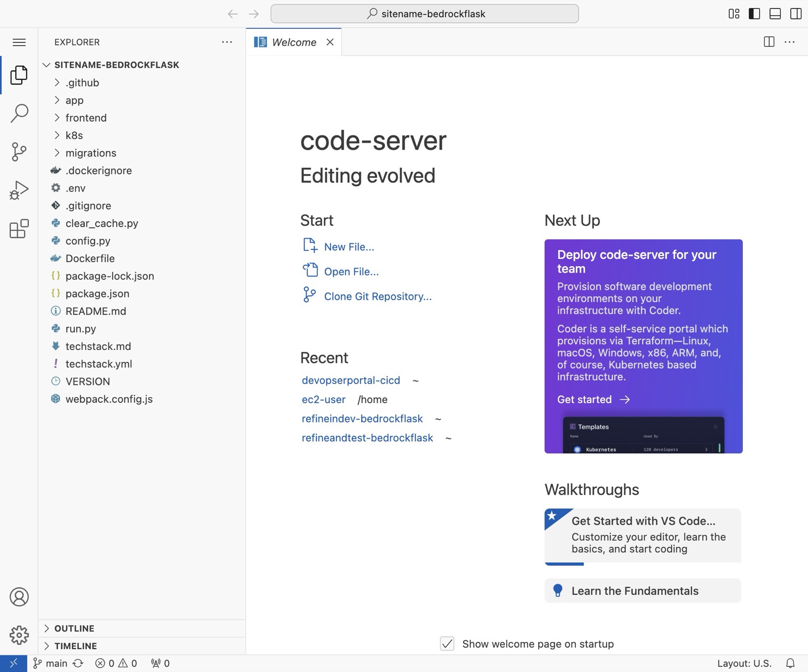Click the Customize Layout icon

tap(734, 14)
